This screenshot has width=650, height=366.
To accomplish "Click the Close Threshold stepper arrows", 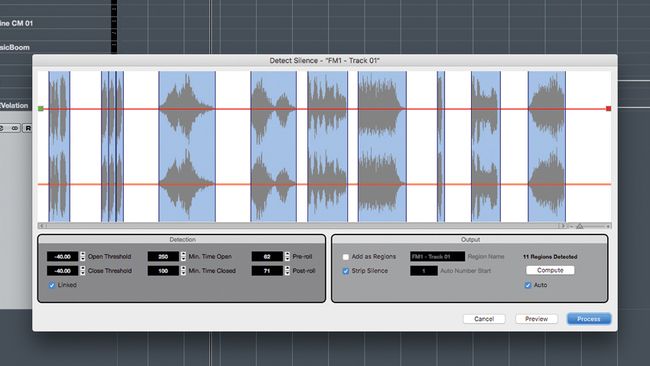I will tap(82, 271).
